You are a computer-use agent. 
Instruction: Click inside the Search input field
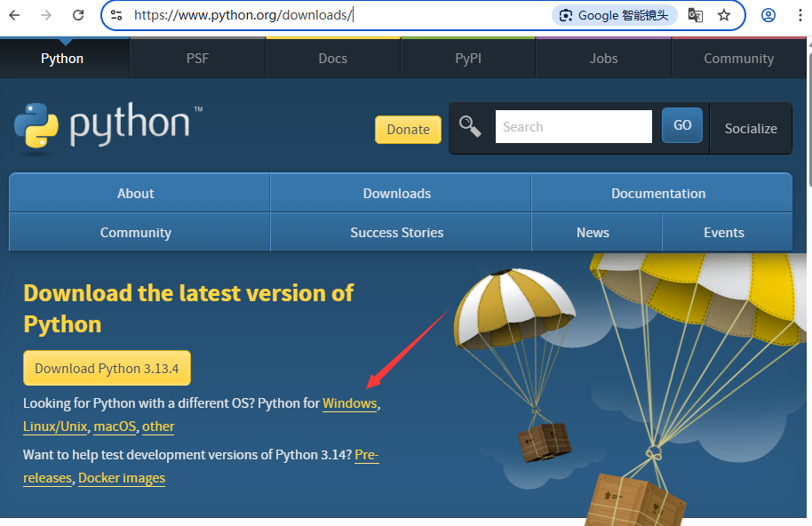click(573, 125)
